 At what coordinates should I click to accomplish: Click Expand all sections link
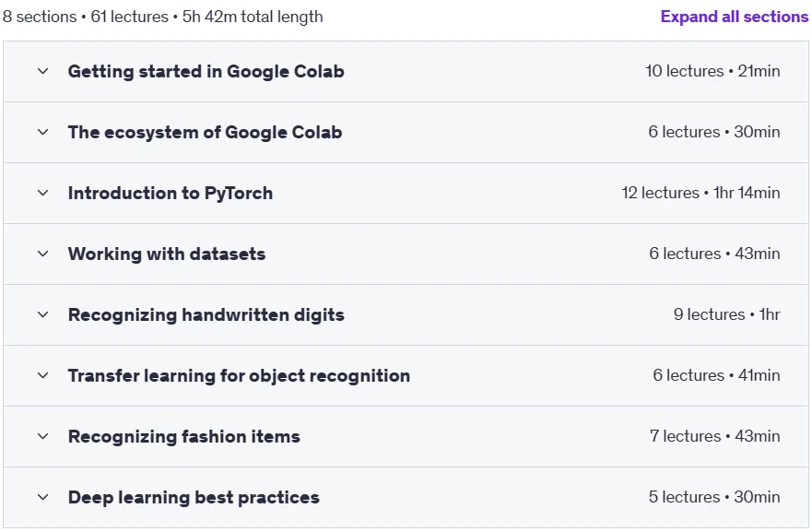(735, 17)
